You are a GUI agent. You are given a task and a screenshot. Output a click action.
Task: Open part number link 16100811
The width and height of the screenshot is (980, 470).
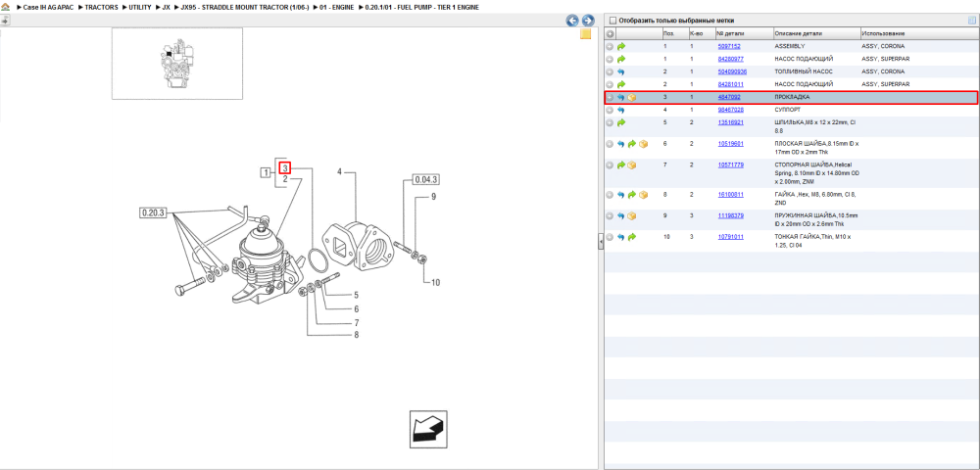coord(731,195)
